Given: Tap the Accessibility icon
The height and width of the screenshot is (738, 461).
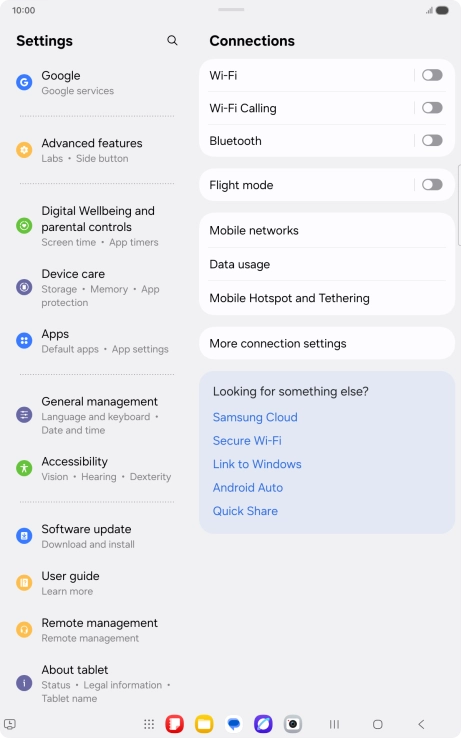Looking at the screenshot, I should click(24, 468).
